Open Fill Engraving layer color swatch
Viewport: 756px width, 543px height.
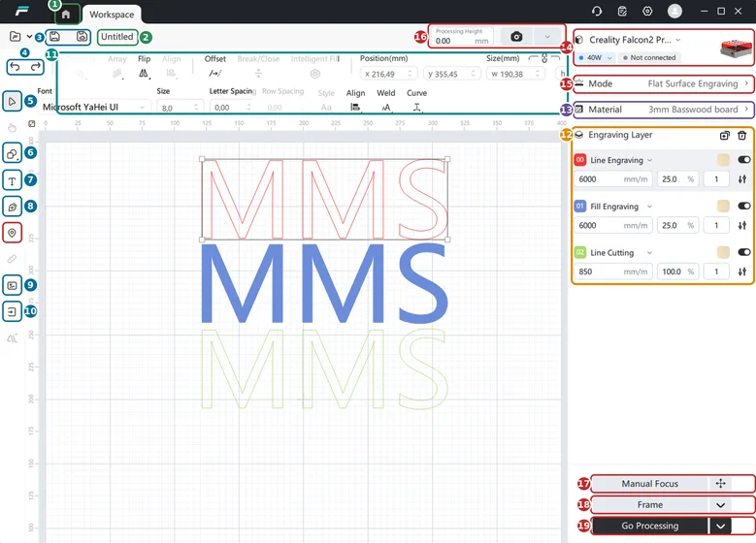pyautogui.click(x=723, y=207)
